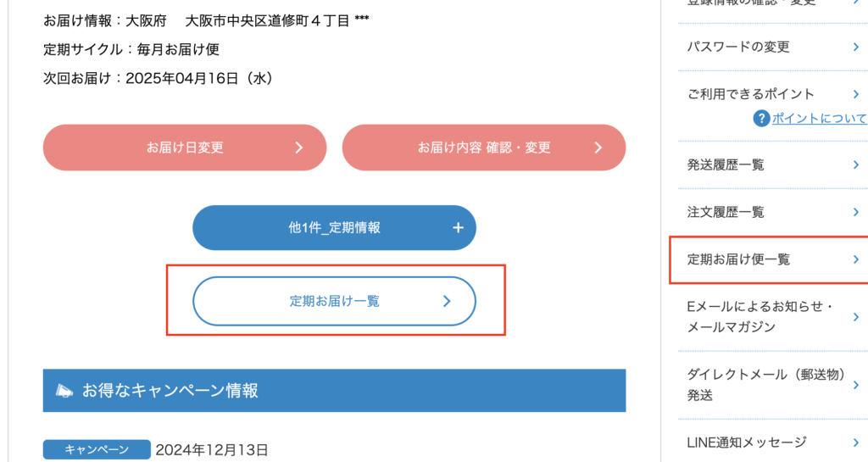Viewport: 868px width, 462px height.
Task: Click the お届け日変更 button
Action: click(185, 148)
